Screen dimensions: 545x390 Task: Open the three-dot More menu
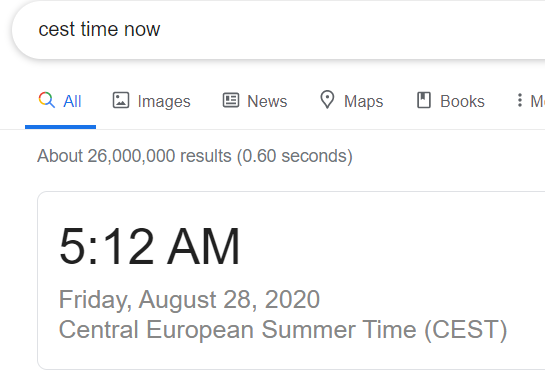point(519,100)
